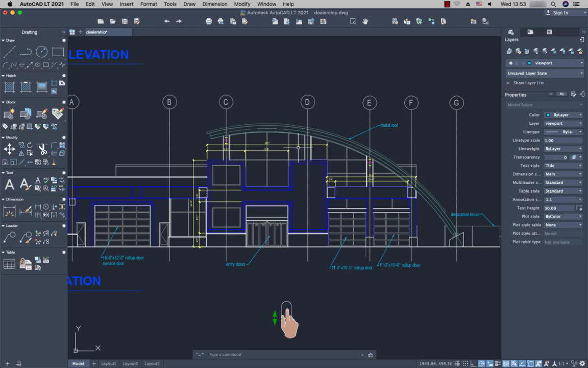The image size is (588, 368).
Task: Toggle ortho mode in status bar
Action: [473, 363]
